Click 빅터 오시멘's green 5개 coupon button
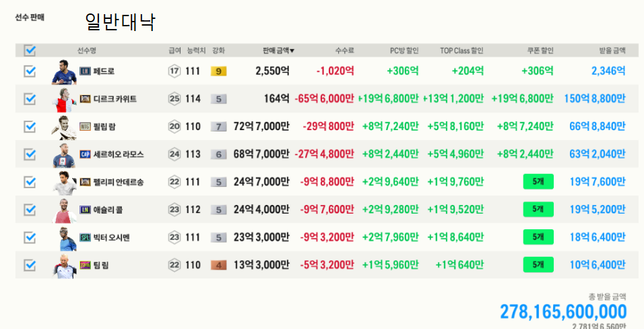This screenshot has width=644, height=329. pyautogui.click(x=538, y=237)
